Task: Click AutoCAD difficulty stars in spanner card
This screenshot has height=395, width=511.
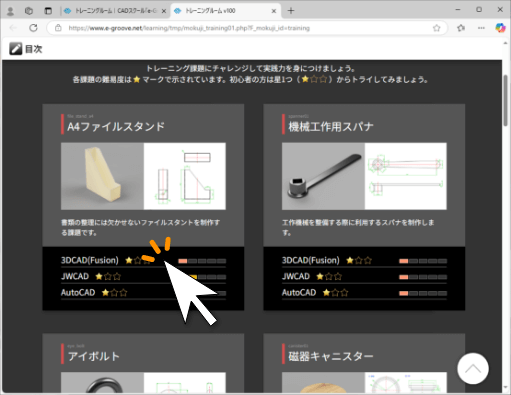Action: [335, 293]
